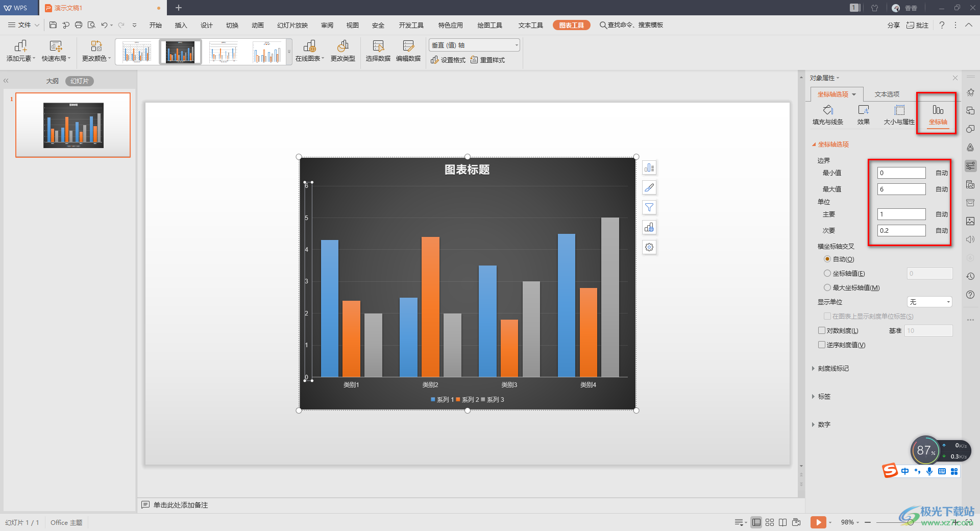
Task: Open the 文件 file menu
Action: [x=23, y=25]
